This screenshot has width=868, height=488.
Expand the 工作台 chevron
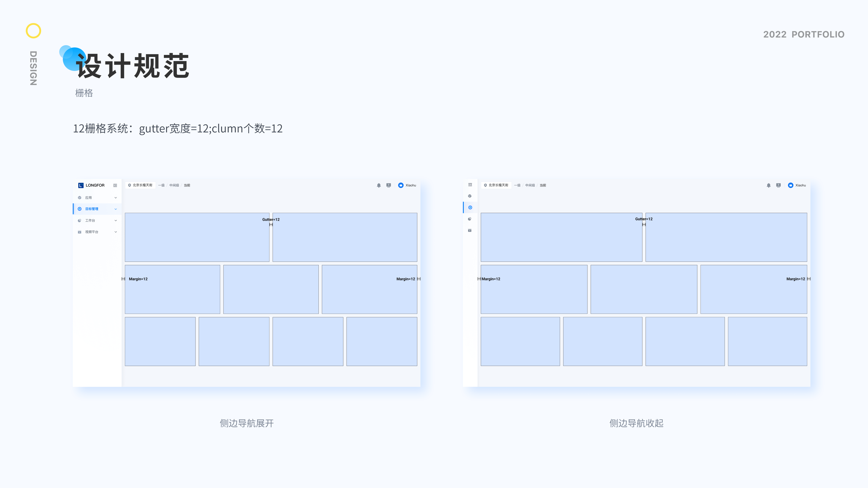(x=116, y=221)
